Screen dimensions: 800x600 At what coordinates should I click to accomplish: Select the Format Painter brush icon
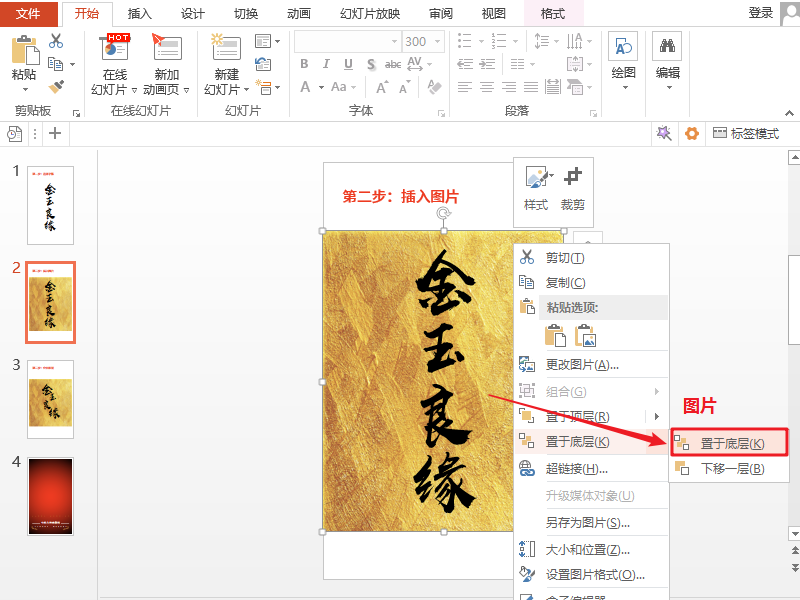[x=56, y=87]
